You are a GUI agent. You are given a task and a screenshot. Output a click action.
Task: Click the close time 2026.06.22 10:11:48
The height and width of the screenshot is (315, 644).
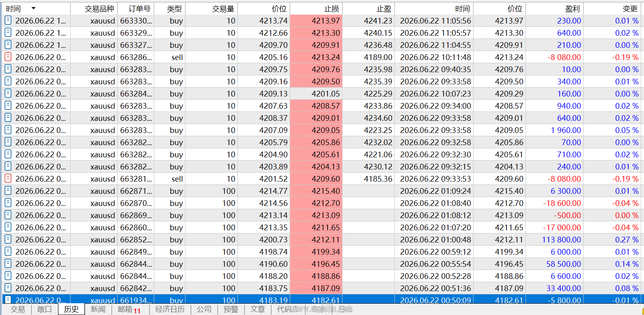coord(435,57)
